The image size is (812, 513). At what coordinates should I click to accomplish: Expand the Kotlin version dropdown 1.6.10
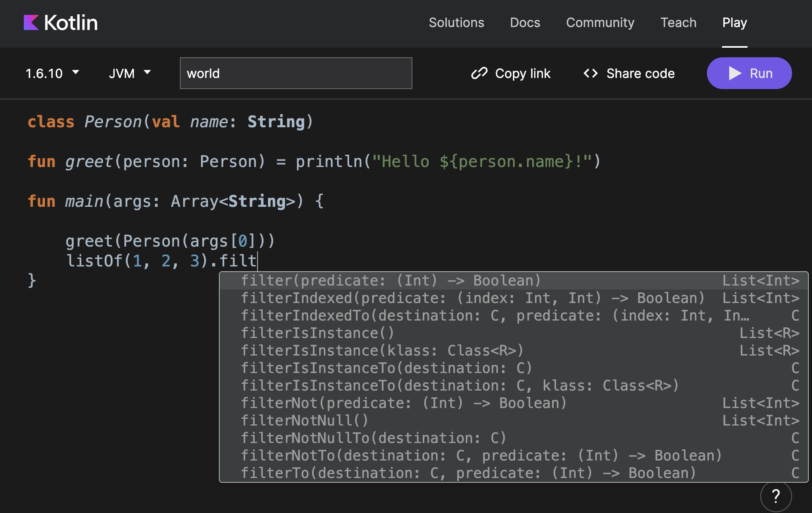click(x=53, y=73)
